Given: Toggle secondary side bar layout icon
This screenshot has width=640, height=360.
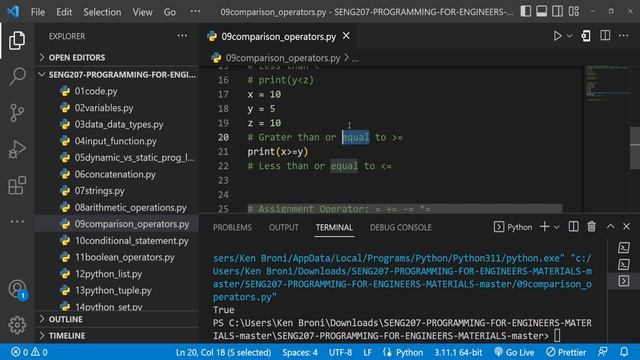Looking at the screenshot, I should (x=558, y=11).
